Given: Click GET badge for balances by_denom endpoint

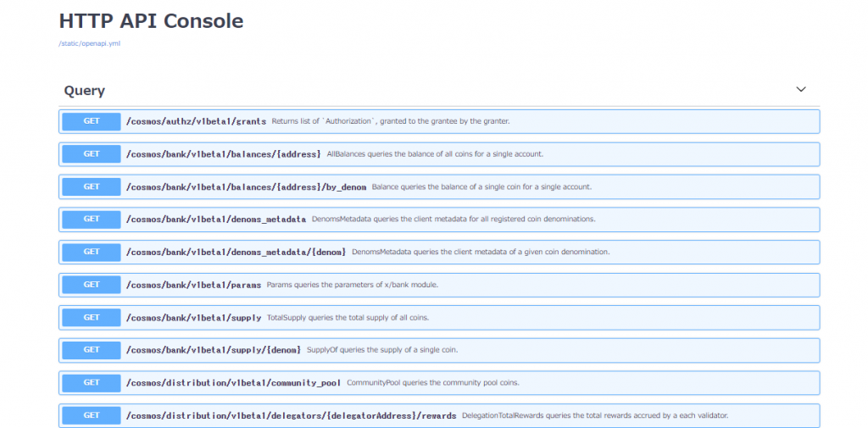Looking at the screenshot, I should (x=92, y=186).
